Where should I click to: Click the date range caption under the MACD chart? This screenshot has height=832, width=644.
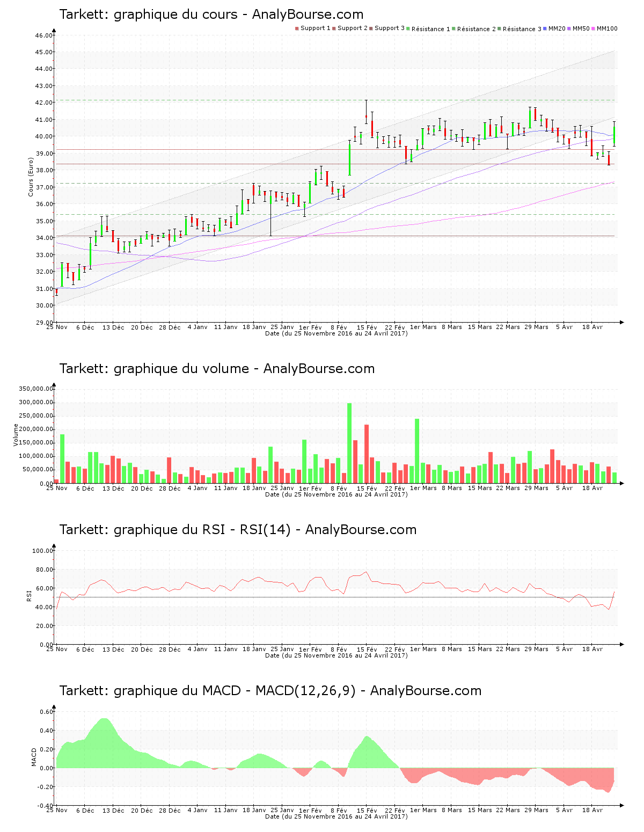click(x=336, y=816)
